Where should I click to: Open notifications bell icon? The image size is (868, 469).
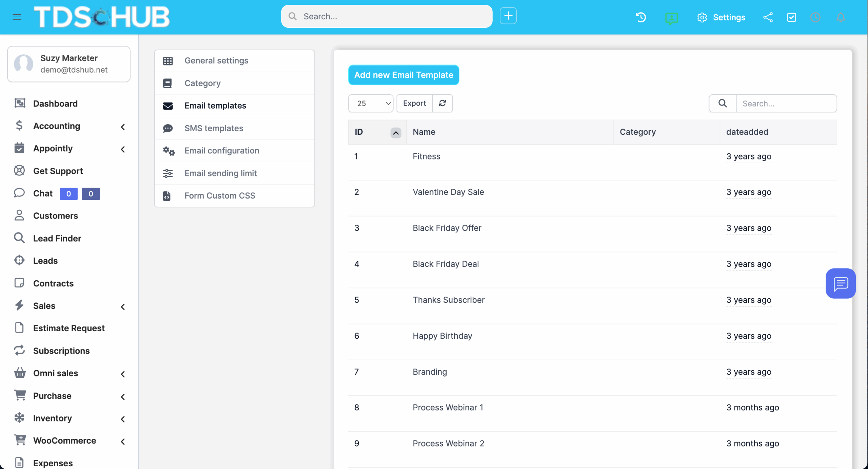click(841, 17)
